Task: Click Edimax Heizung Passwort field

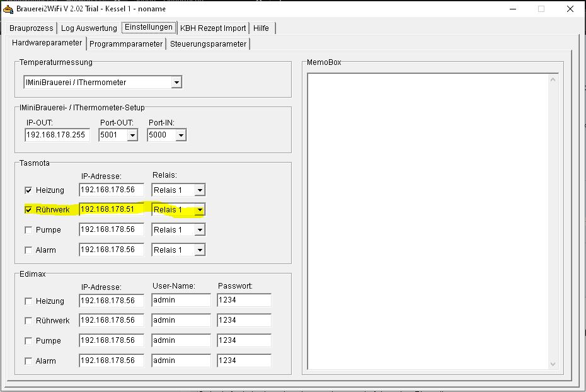Action: coord(244,301)
